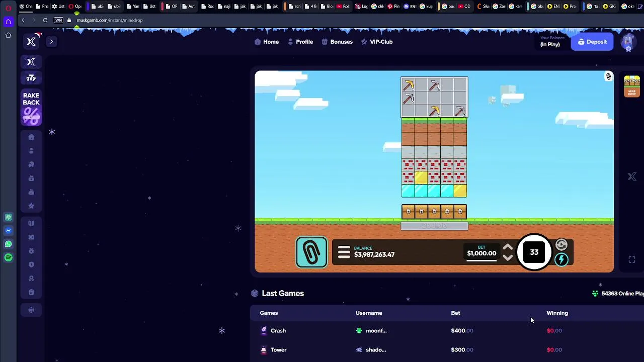Click the person icon in the left sidebar

tap(31, 150)
